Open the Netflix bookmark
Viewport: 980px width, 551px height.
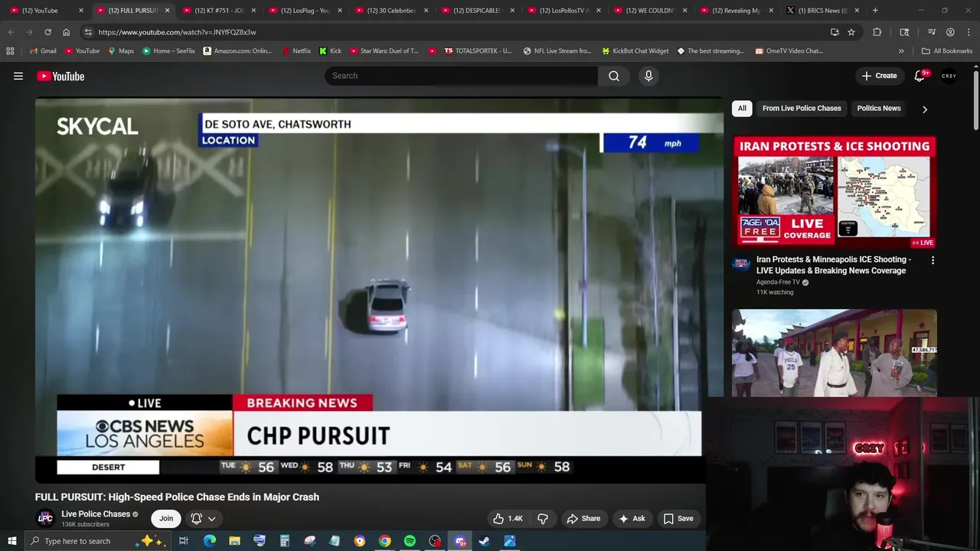click(296, 51)
